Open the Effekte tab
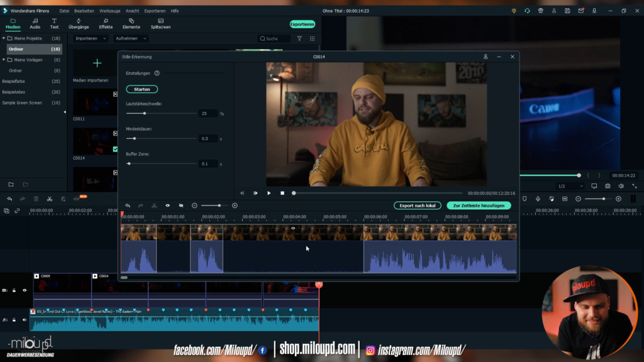This screenshot has height=362, width=644. [106, 24]
